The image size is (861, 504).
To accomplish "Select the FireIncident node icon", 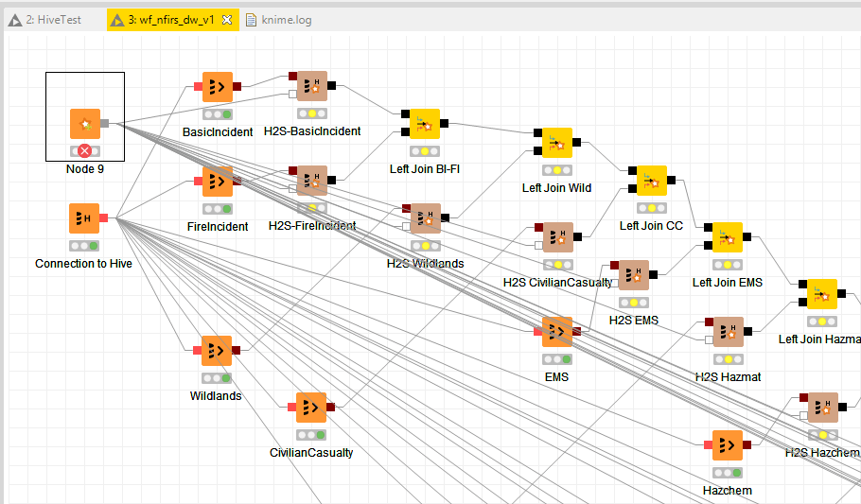I will [218, 182].
